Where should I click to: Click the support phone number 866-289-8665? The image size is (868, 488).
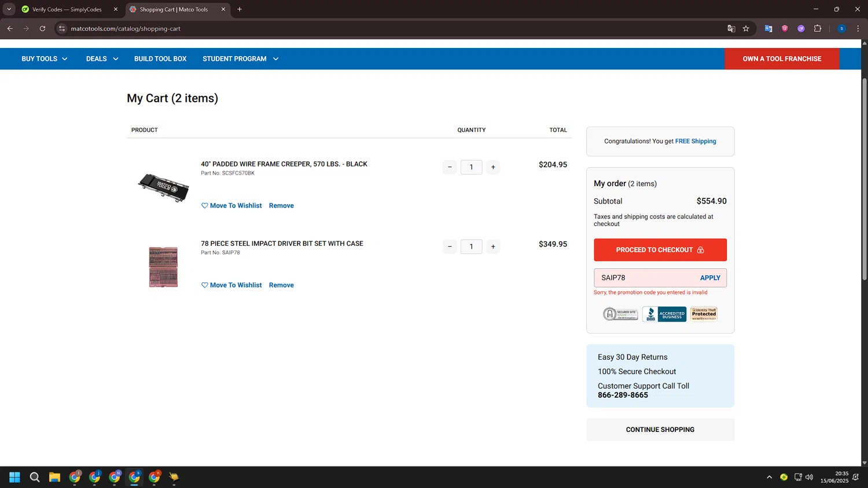pos(623,395)
